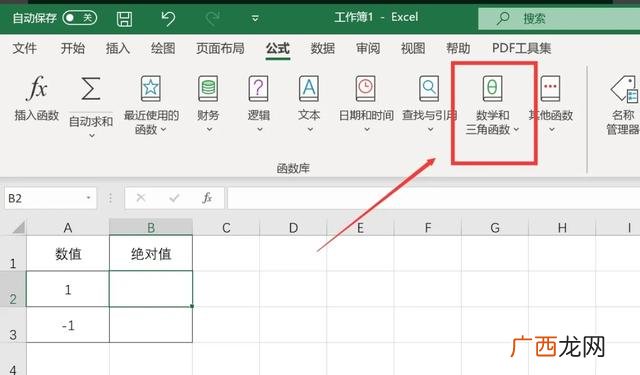The width and height of the screenshot is (640, 375).
Task: Expand the 日期和时间 dropdown chevron
Action: [x=367, y=129]
